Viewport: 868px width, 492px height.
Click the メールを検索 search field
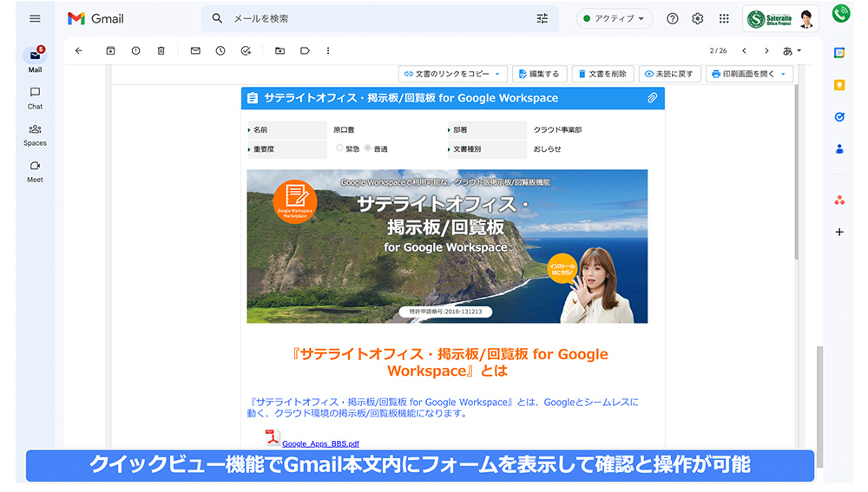380,18
